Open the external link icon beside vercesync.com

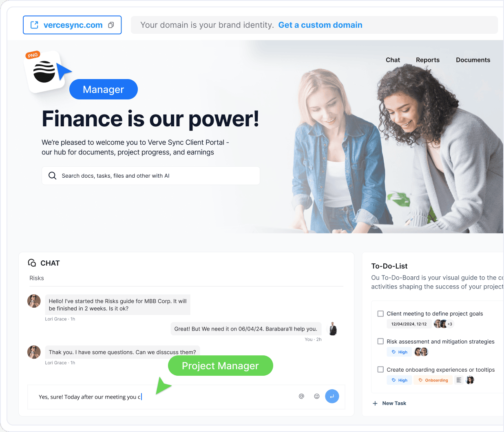point(35,25)
